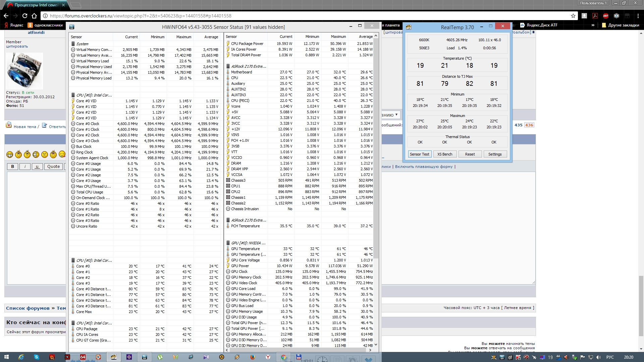Screen dimensions: 644x362
Task: Open RealTemp Settings
Action: tap(495, 154)
